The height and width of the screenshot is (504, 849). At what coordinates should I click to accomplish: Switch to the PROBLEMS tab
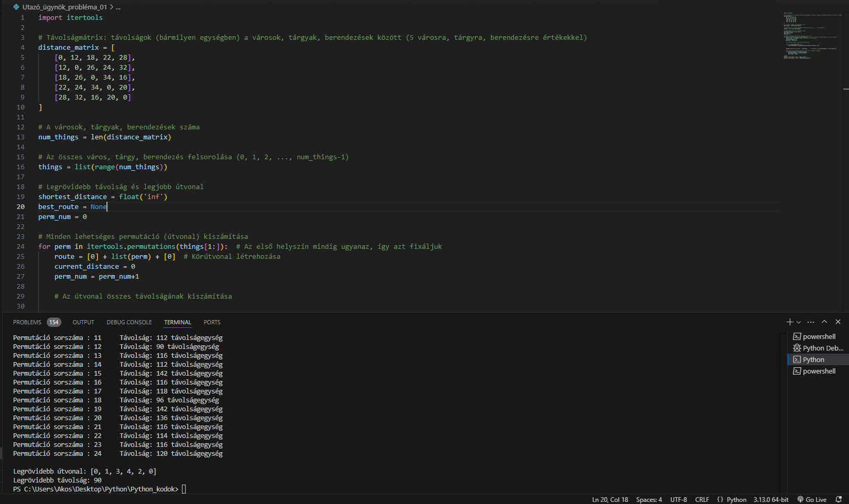click(x=27, y=322)
